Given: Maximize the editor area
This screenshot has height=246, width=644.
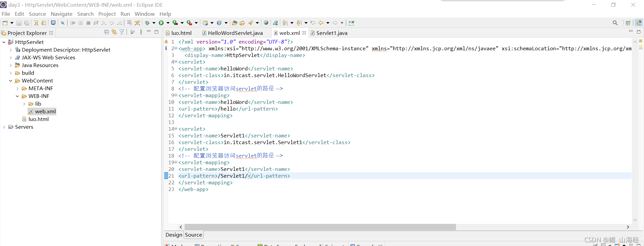Looking at the screenshot, I should point(639,32).
